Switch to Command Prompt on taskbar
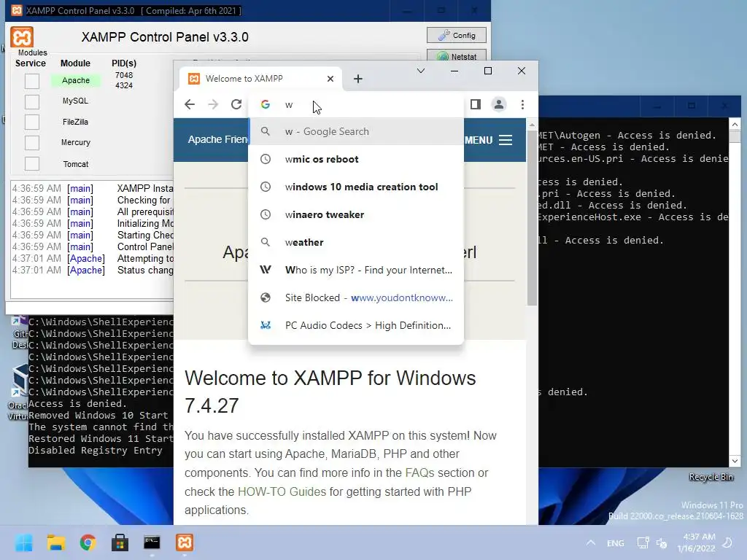The height and width of the screenshot is (560, 747). coord(152,542)
